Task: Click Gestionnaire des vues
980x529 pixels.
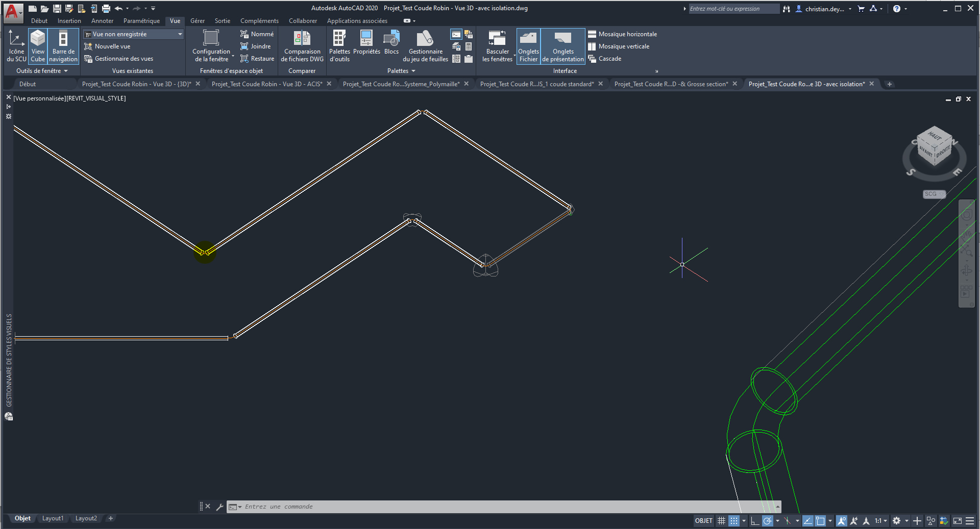Action: [124, 59]
